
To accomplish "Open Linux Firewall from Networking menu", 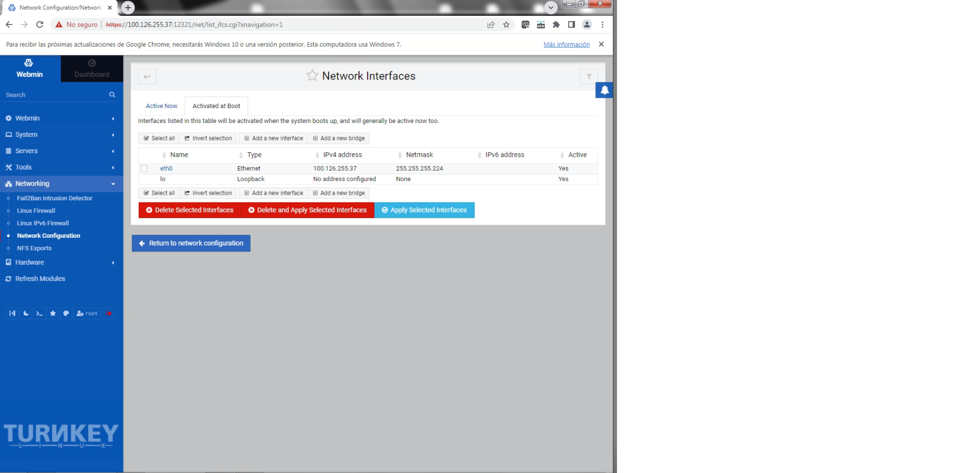I will (x=36, y=211).
